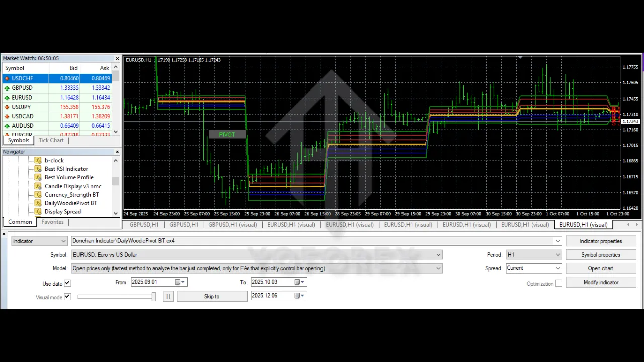
Task: Click the up arrow icon beside AUDUSD
Action: point(7,126)
